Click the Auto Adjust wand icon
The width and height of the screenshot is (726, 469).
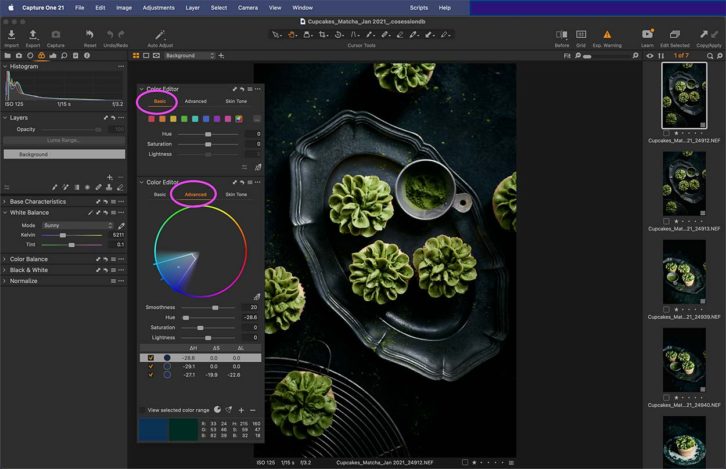pos(160,35)
